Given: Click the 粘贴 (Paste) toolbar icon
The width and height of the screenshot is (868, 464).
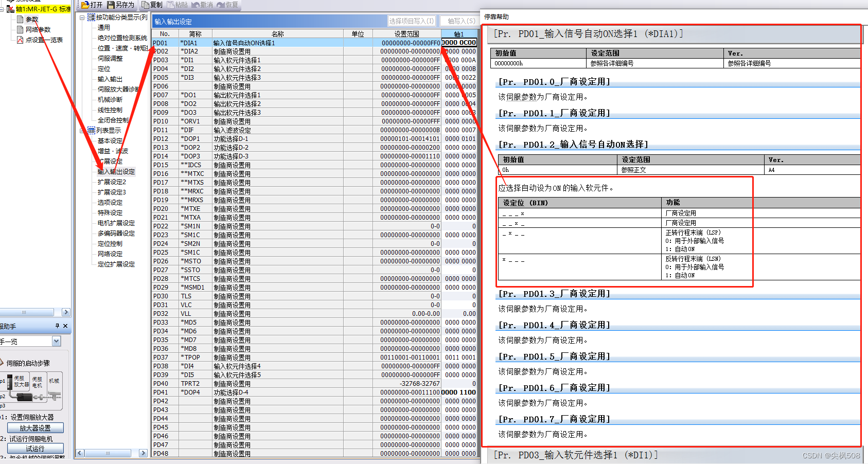Looking at the screenshot, I should click(171, 5).
